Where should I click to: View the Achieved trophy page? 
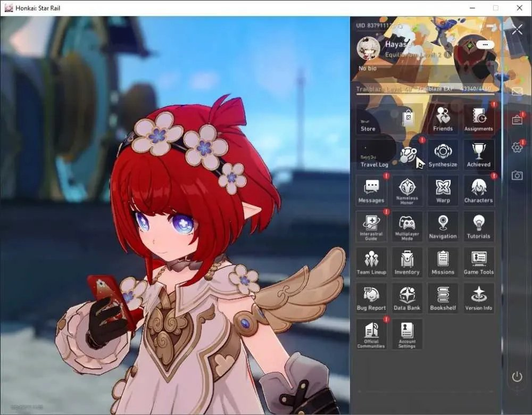pos(479,155)
